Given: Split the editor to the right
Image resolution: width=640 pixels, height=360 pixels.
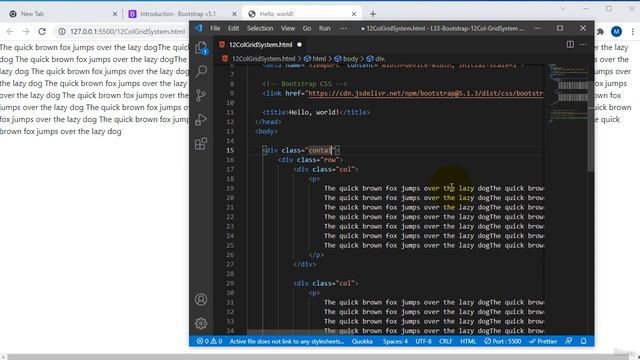Looking at the screenshot, I should (570, 44).
